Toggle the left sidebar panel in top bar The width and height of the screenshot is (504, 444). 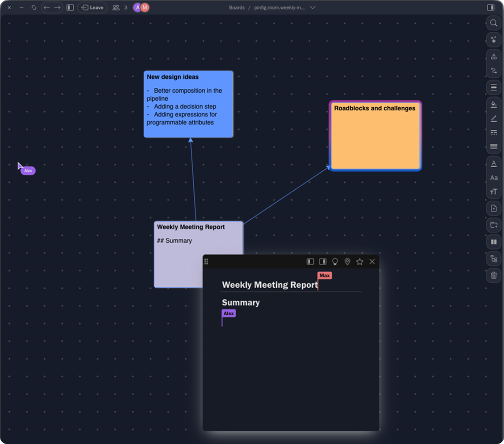(x=70, y=8)
